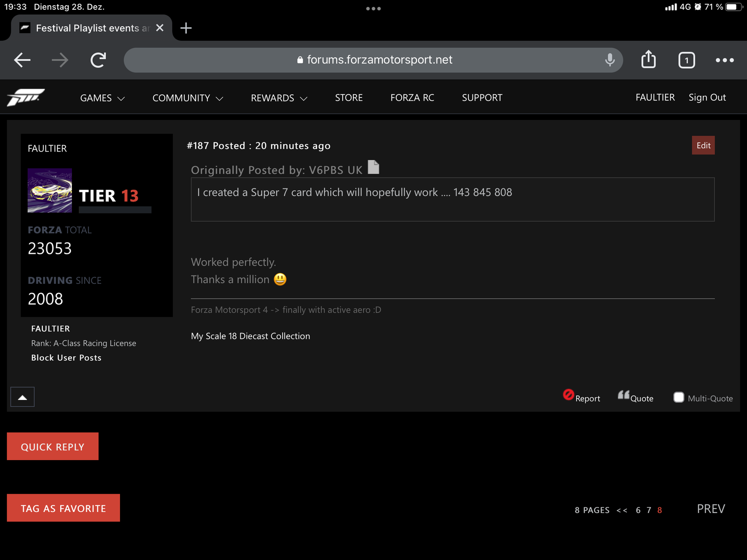Screen dimensions: 747x560
Task: Go forward with the forward arrow
Action: (x=60, y=60)
